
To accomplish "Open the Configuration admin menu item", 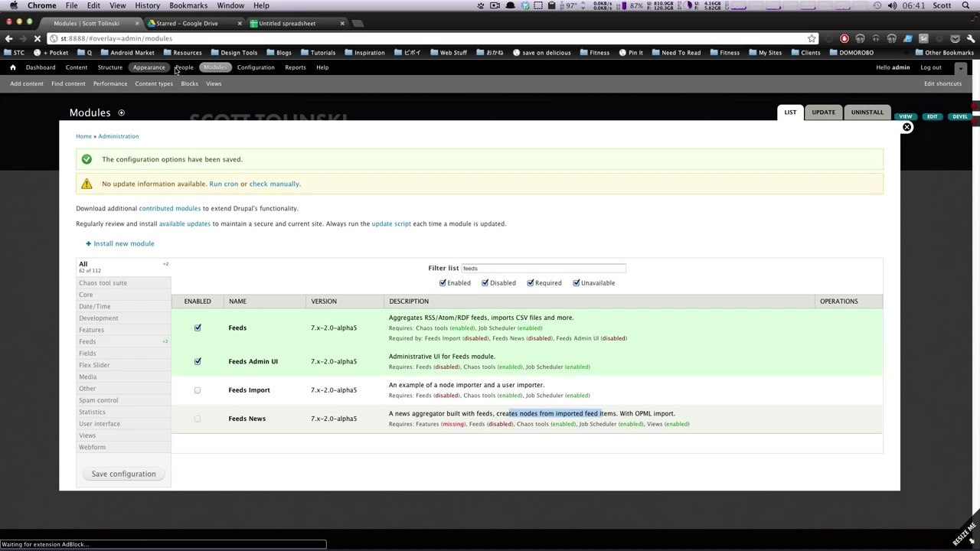I will click(x=256, y=67).
